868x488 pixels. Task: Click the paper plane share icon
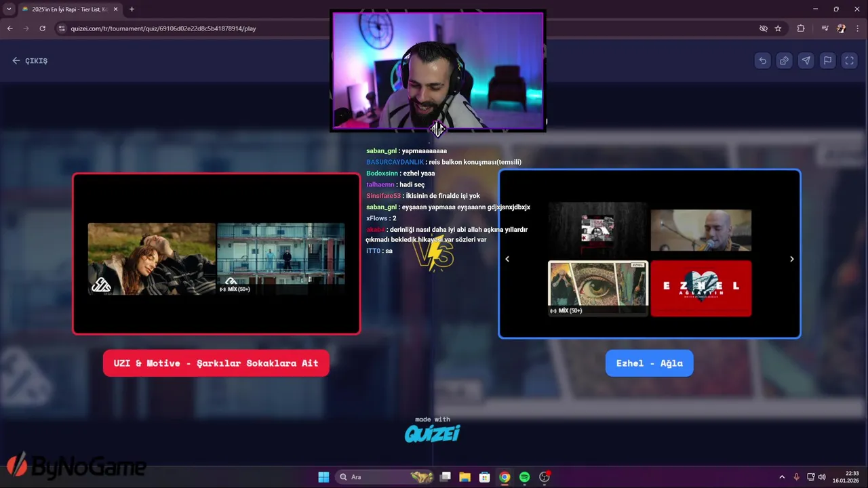coord(806,60)
